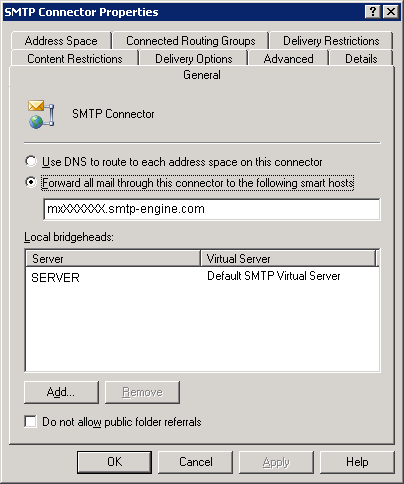Switch to Content Restrictions tab

click(x=75, y=59)
